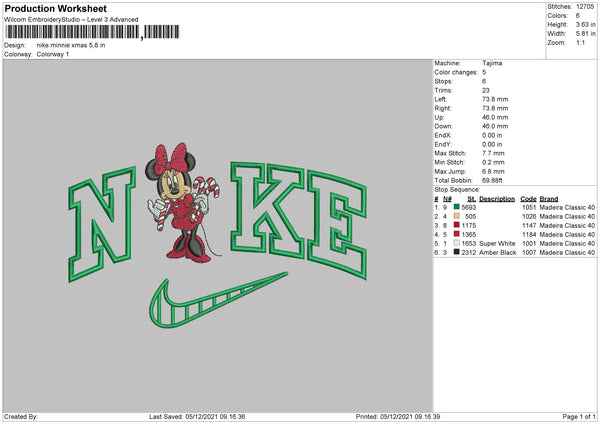Click the green swoosh in the design preview
Image resolution: width=600 pixels, height=424 pixels.
(218, 300)
